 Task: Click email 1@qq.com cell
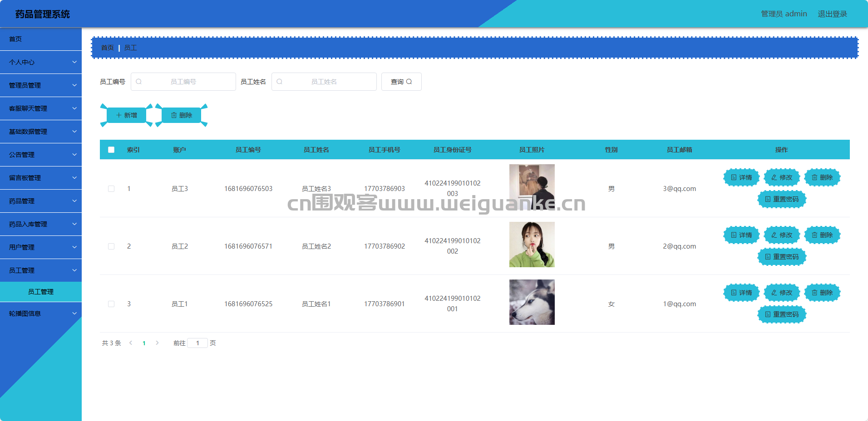(680, 304)
